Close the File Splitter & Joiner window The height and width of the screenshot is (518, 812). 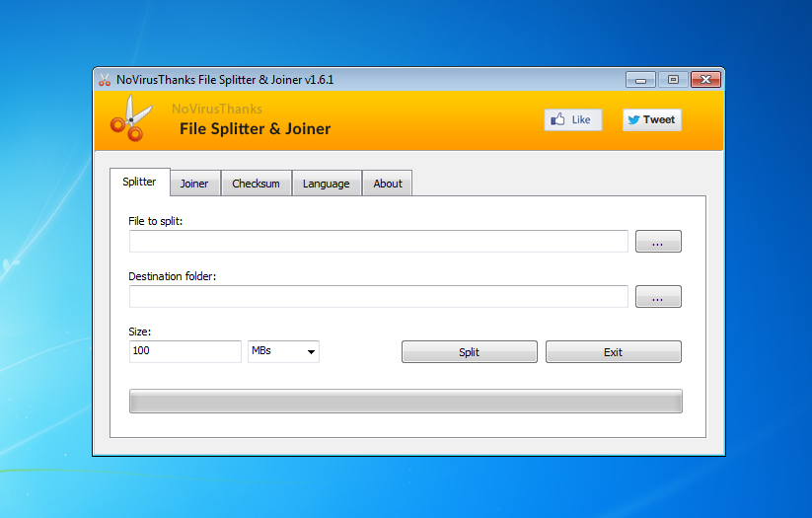tap(705, 80)
